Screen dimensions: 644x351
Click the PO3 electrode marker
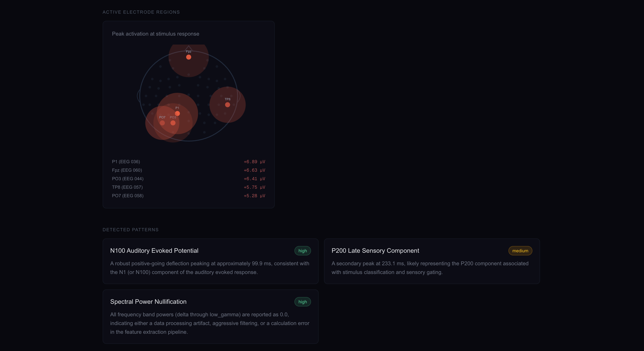point(173,123)
